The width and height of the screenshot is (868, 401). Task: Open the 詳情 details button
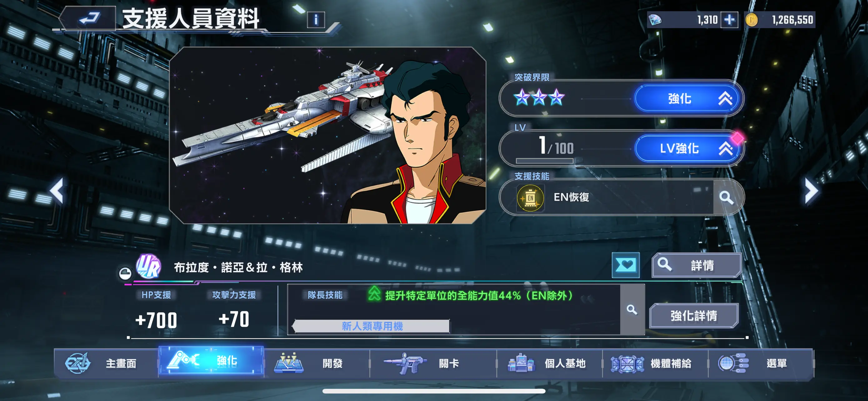pos(696,265)
